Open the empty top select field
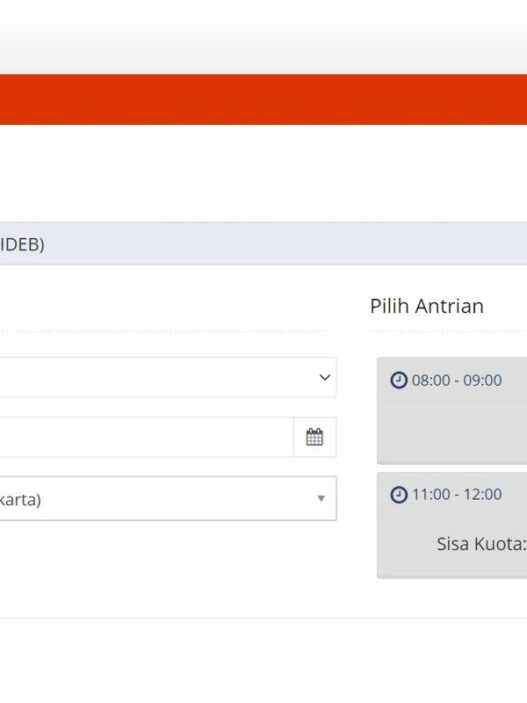This screenshot has height=703, width=527. (x=168, y=377)
